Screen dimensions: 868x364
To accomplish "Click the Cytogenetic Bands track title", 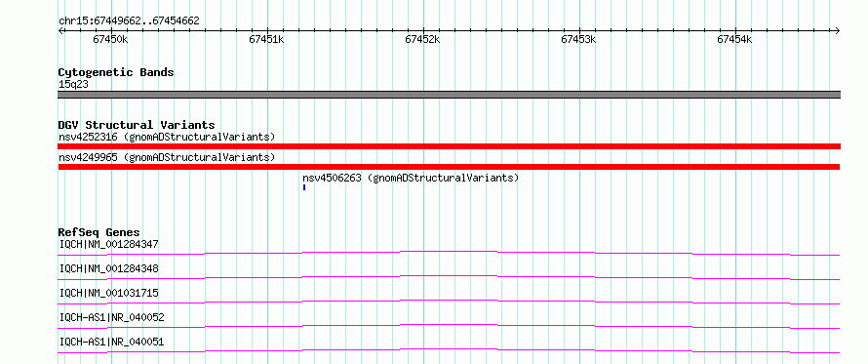I will point(116,72).
